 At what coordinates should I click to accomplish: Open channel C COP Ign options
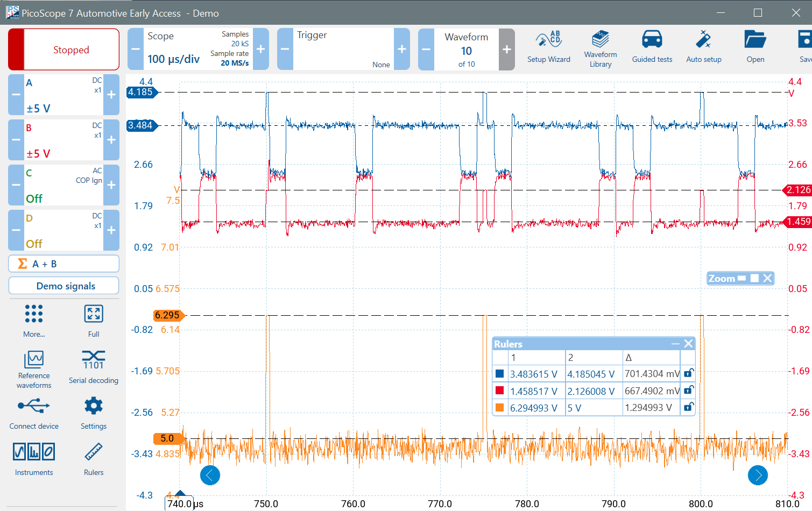pos(63,185)
